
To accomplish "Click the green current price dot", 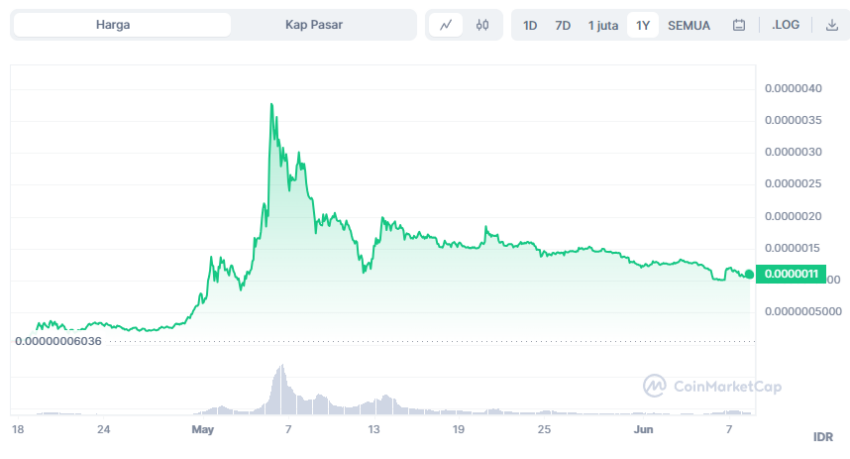I will [x=749, y=274].
